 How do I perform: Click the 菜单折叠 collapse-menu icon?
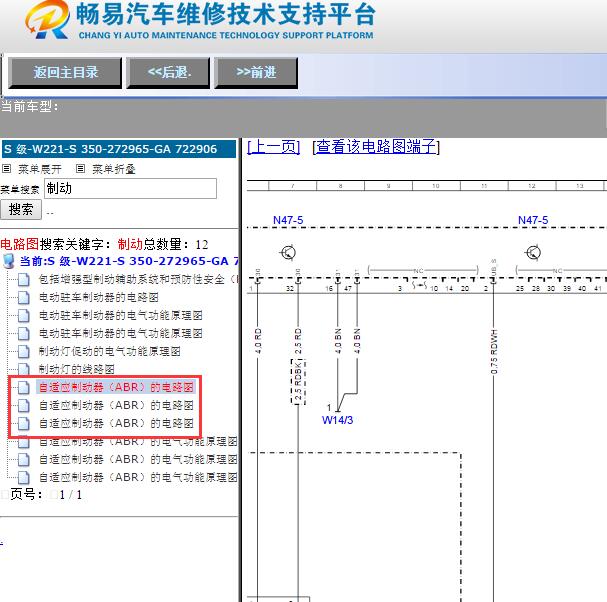pyautogui.click(x=80, y=168)
